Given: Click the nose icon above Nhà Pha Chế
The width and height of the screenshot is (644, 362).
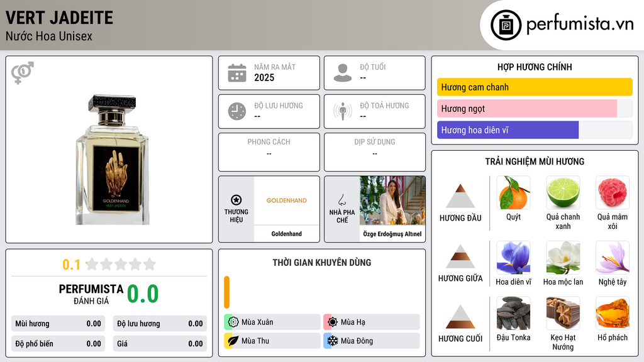Looking at the screenshot, I should point(341,200).
